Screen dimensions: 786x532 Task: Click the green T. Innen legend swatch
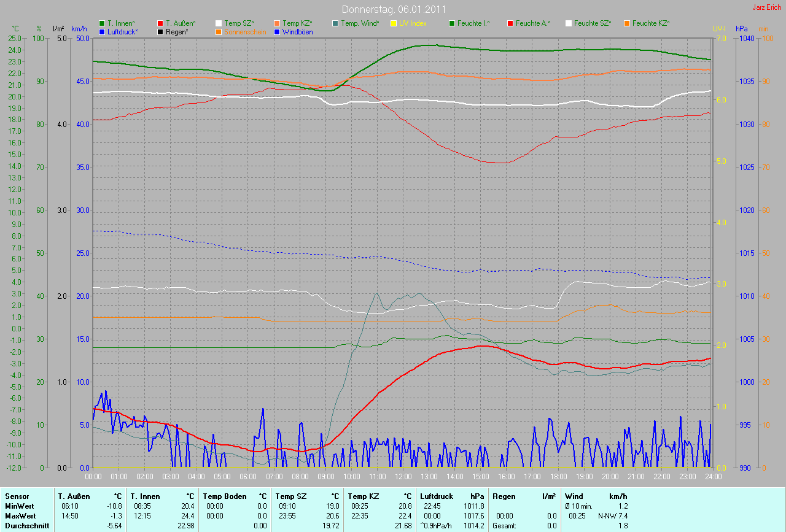coord(102,23)
